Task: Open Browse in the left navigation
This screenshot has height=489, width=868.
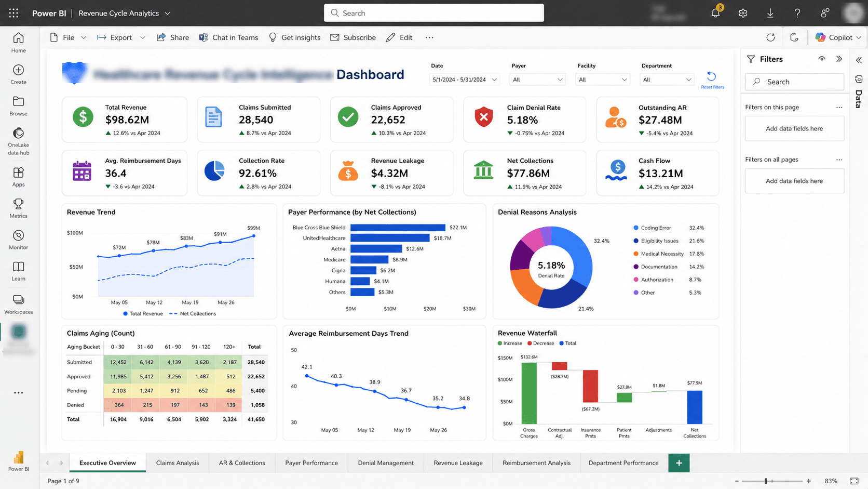Action: coord(18,106)
